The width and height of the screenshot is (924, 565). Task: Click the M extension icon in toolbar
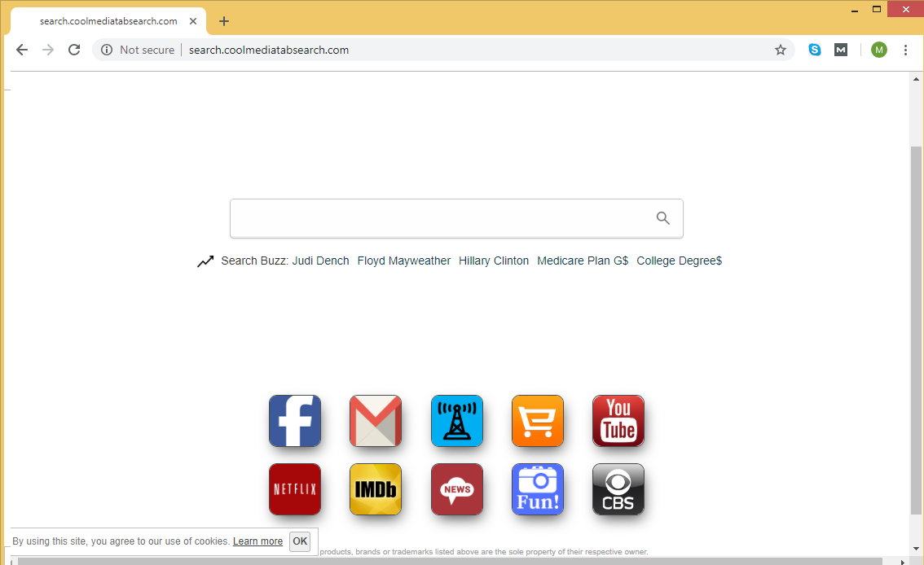[841, 50]
